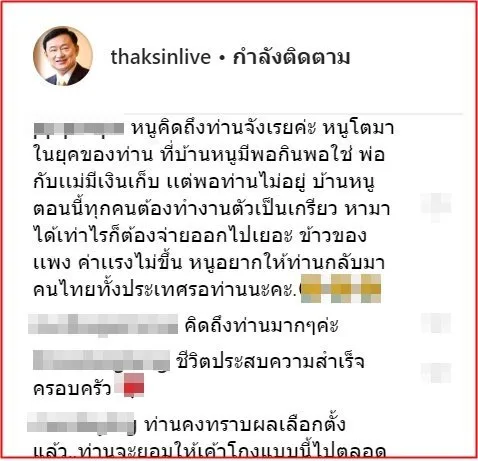Select the comment text คิดถึงท่านมากๆค่ะ
This screenshot has height=461, width=478.
(262, 325)
